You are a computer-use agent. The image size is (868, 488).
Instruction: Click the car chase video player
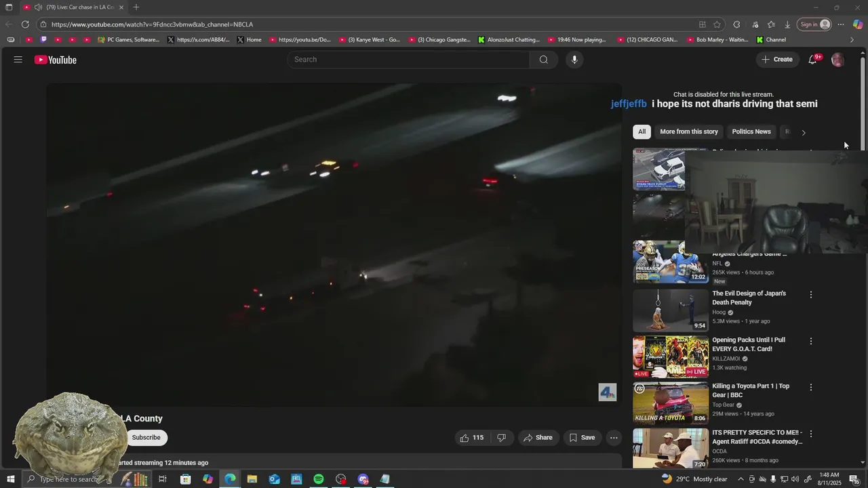(x=334, y=245)
